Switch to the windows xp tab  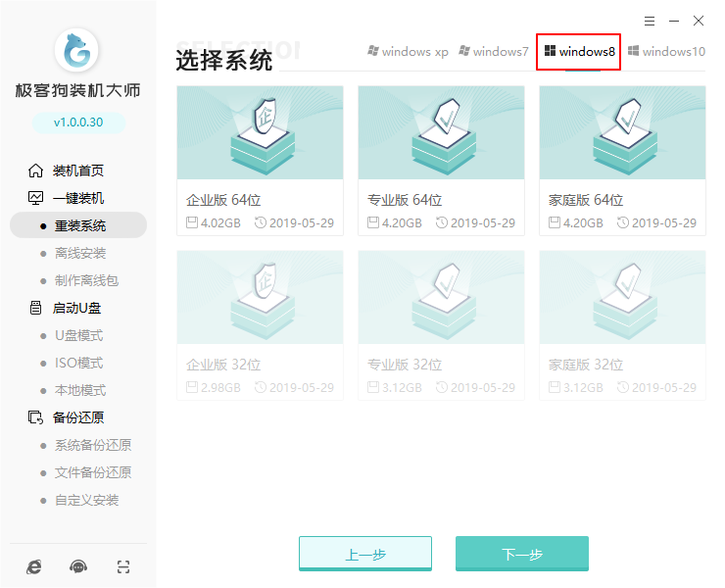pyautogui.click(x=408, y=52)
